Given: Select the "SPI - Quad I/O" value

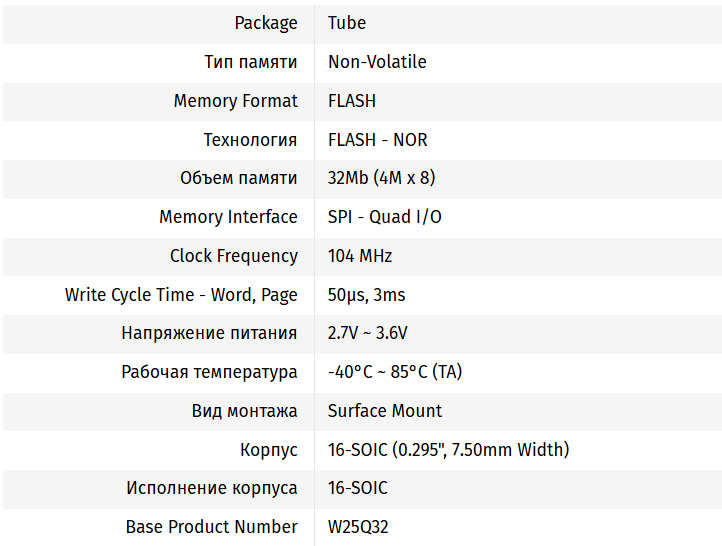Looking at the screenshot, I should pos(384,217).
